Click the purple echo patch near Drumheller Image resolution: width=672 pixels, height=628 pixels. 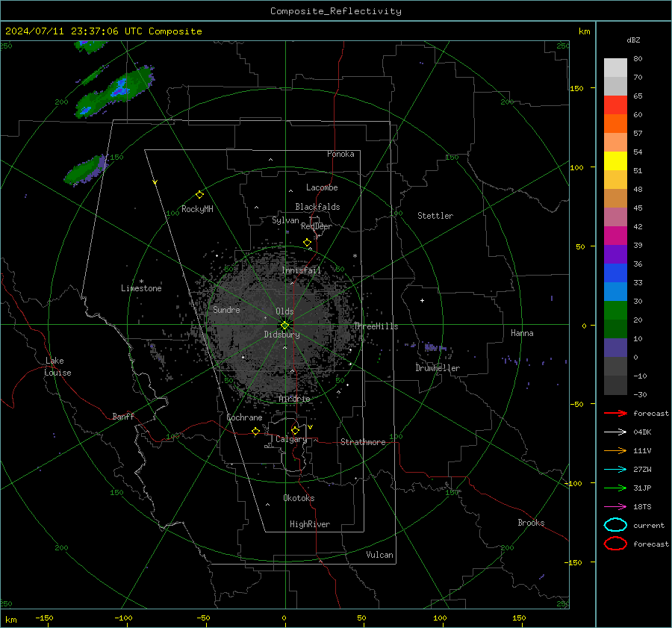[x=435, y=346]
